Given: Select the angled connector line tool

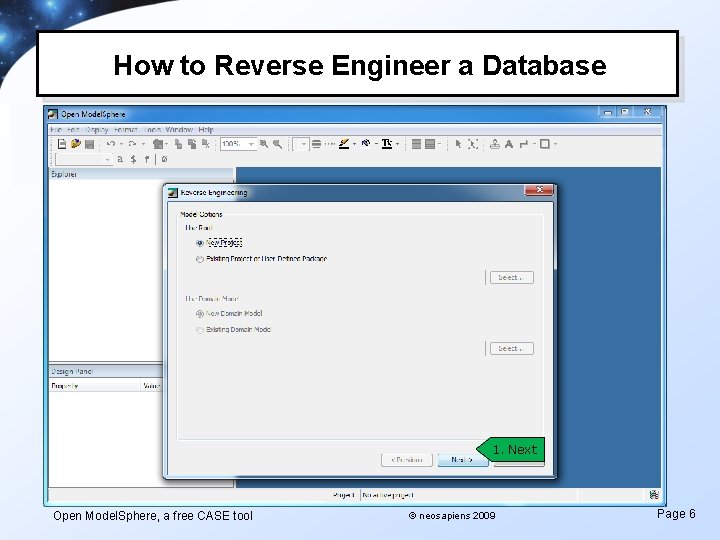Looking at the screenshot, I should (523, 144).
